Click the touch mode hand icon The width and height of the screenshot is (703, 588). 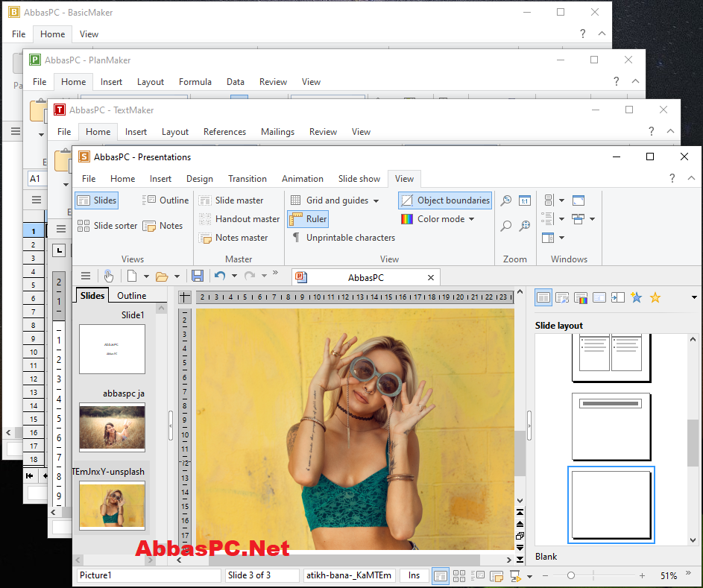pyautogui.click(x=109, y=276)
